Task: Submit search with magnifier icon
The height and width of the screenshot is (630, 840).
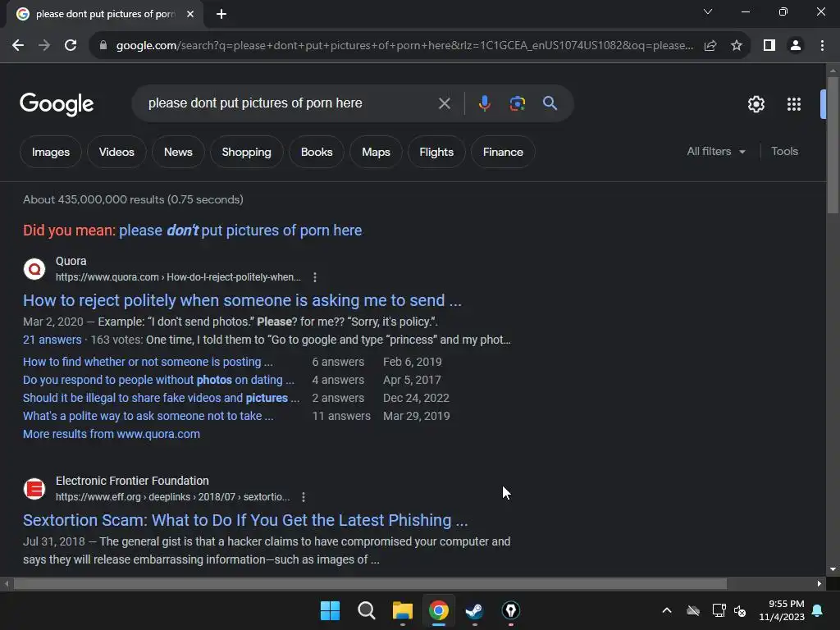Action: pyautogui.click(x=550, y=103)
